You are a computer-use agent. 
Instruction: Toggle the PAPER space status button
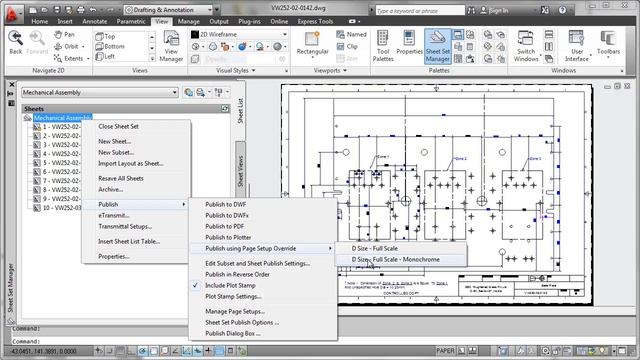[444, 351]
